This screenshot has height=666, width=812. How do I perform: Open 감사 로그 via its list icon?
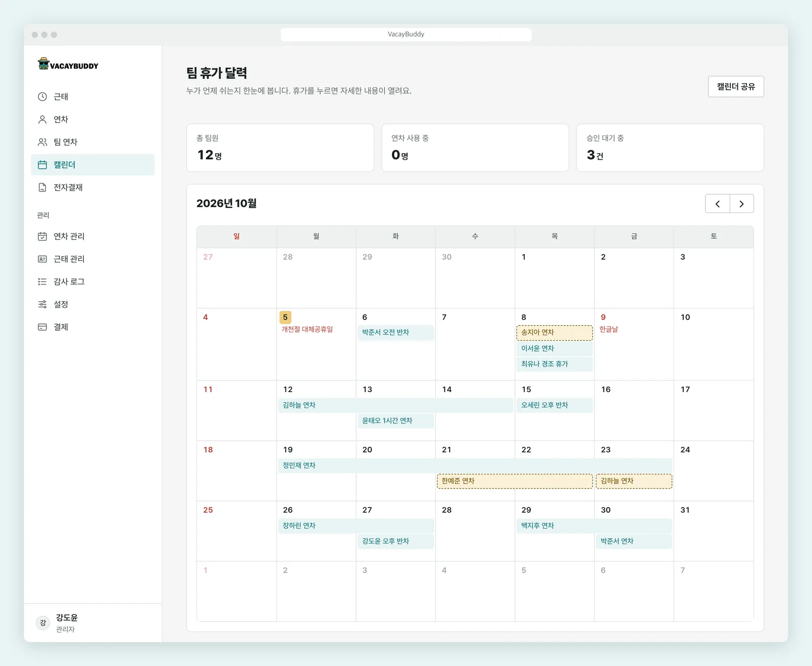click(x=43, y=282)
